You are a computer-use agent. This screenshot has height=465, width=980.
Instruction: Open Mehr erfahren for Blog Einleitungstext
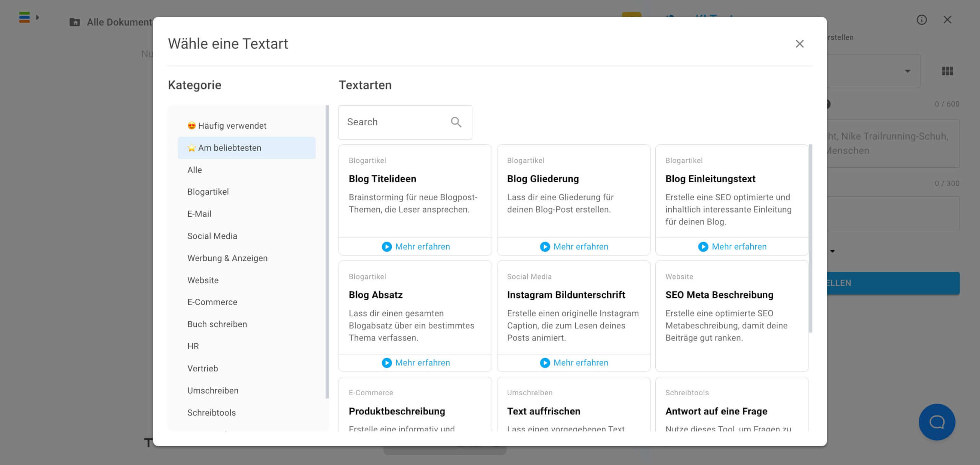coord(732,247)
